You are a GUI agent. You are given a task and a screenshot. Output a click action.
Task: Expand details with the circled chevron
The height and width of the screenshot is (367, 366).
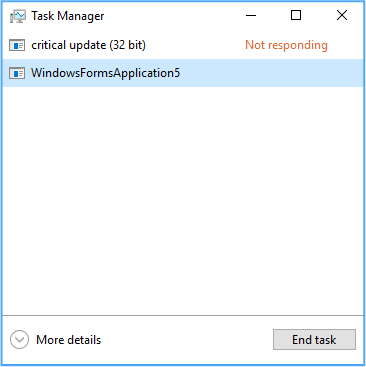coord(19,340)
